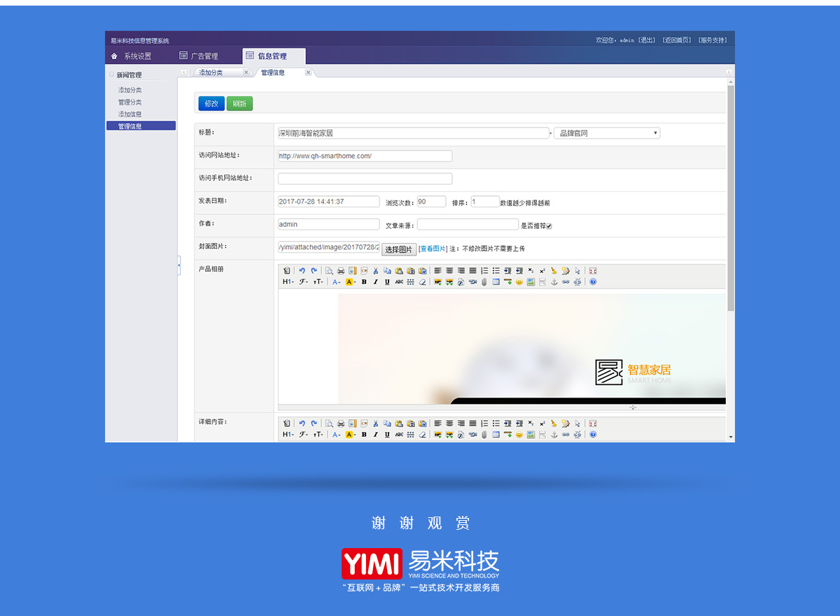Print content from 产品相册 editor toolbar
The width and height of the screenshot is (840, 616).
pos(341,270)
